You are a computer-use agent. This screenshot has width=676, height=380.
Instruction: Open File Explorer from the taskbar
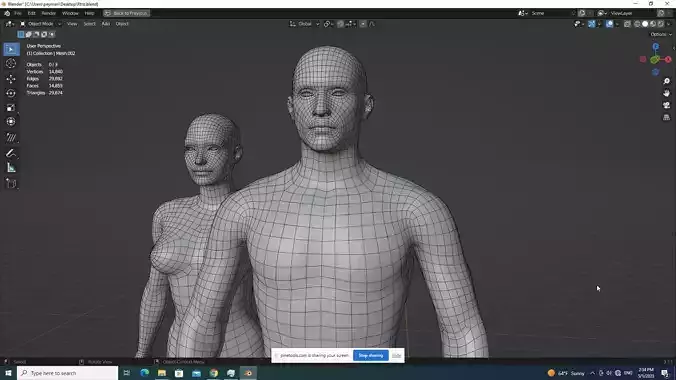(x=162, y=373)
